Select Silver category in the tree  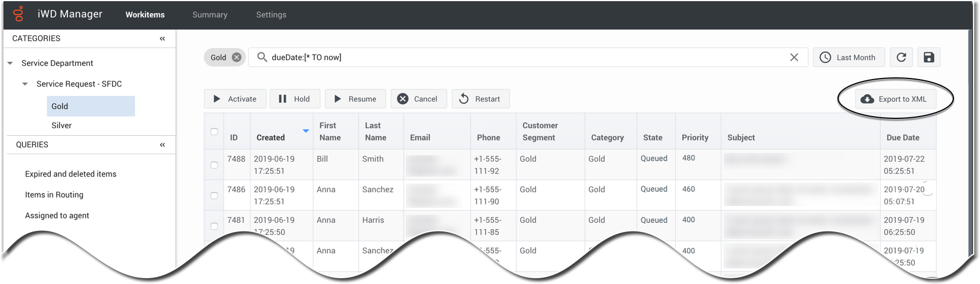[x=62, y=125]
